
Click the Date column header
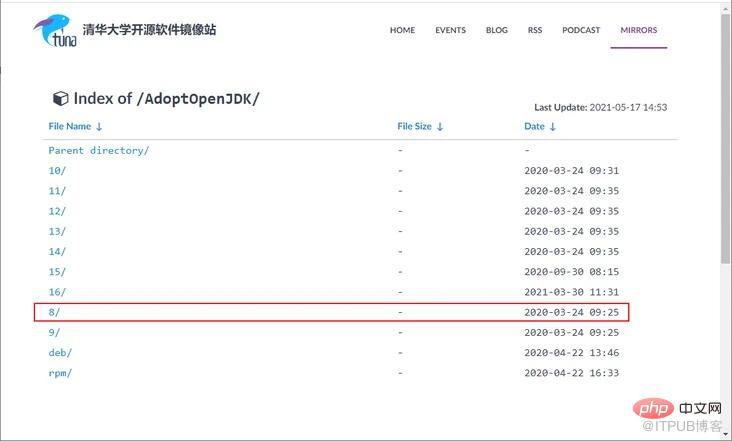click(535, 126)
